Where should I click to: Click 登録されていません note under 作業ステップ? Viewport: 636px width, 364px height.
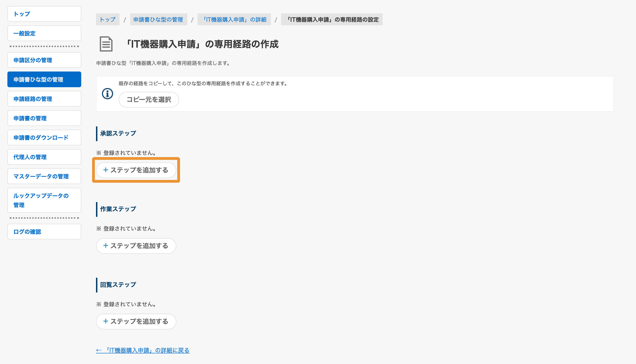tap(126, 229)
